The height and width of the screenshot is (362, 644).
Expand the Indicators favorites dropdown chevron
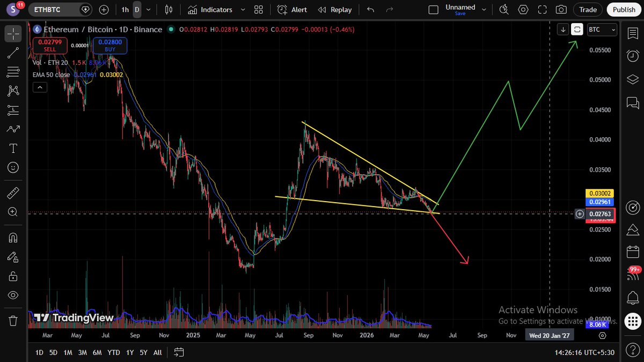tap(243, 10)
